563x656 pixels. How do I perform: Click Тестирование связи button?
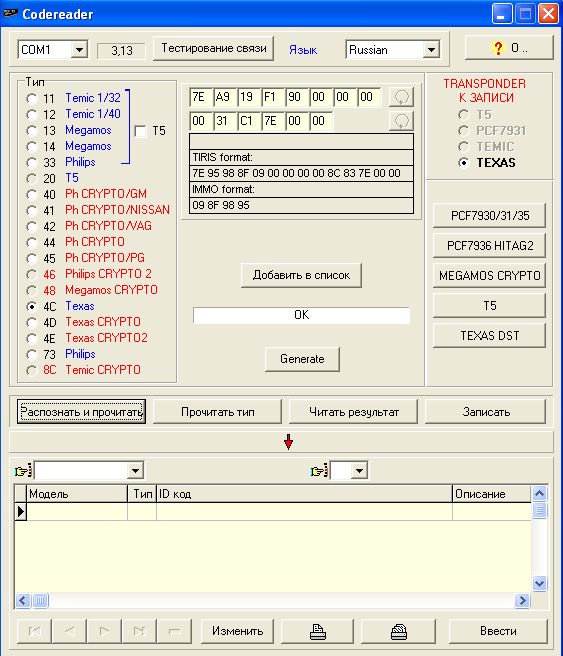[214, 49]
